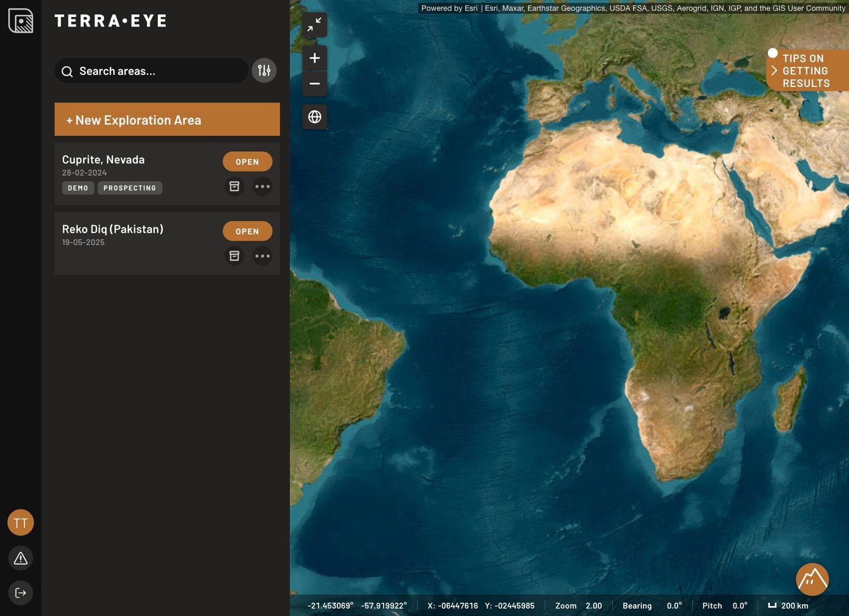Click the globe view icon
Screen dimensions: 849x616
pyautogui.click(x=315, y=117)
